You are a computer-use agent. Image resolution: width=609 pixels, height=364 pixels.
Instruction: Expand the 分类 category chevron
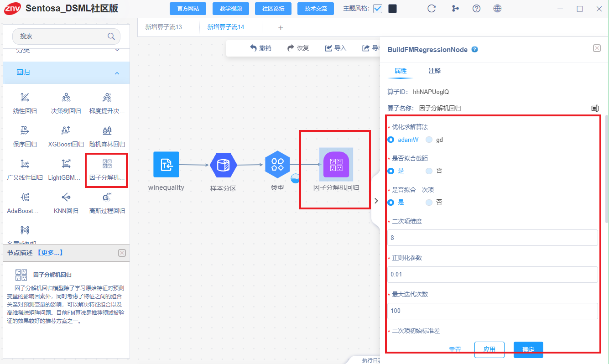(x=117, y=50)
